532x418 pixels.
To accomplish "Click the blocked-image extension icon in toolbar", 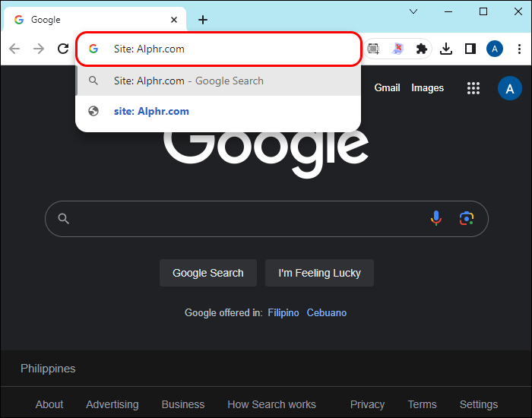I will [397, 49].
